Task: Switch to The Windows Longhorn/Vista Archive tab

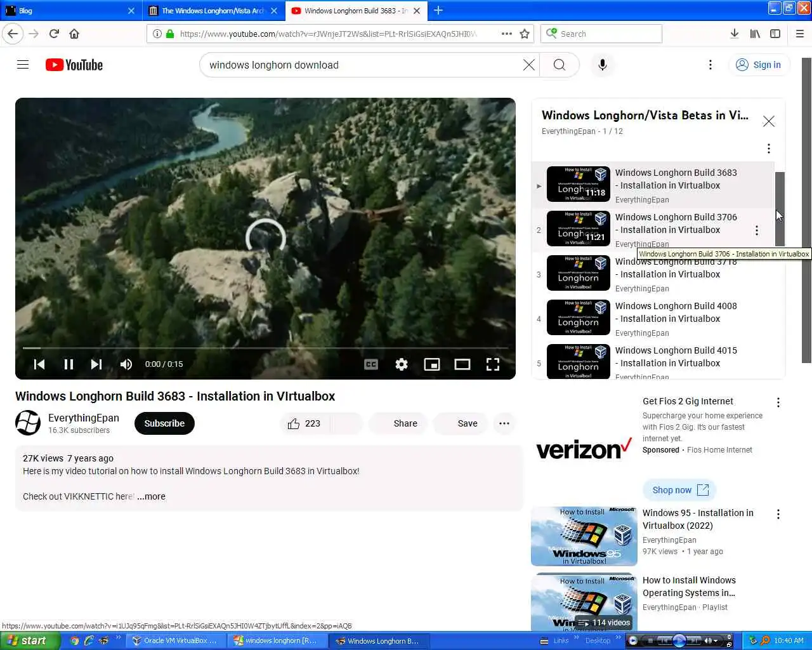Action: 213,11
